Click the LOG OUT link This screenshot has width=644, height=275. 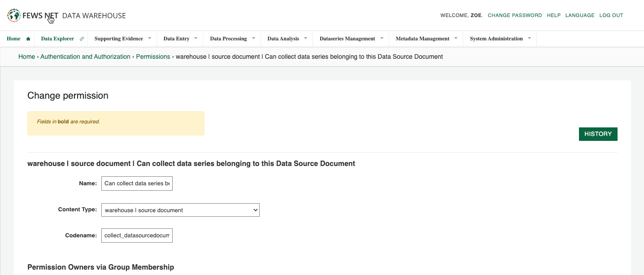click(611, 15)
